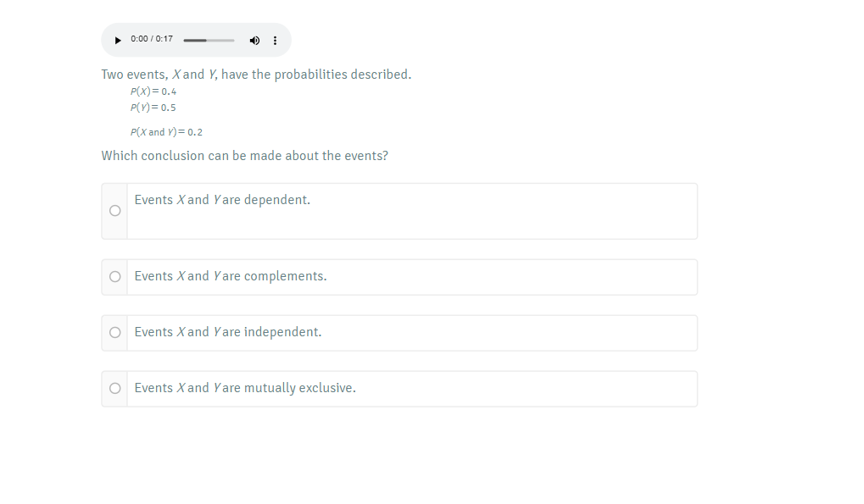Seek on the audio progress bar

click(209, 40)
